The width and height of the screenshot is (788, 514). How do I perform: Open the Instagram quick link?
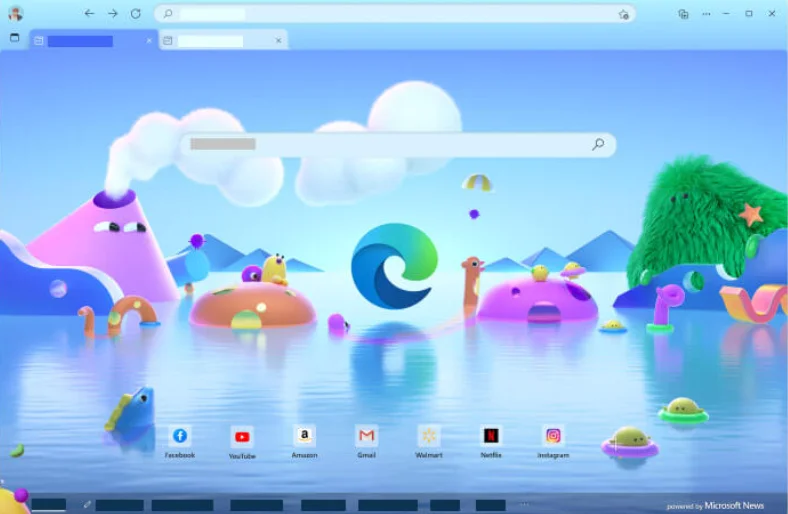click(553, 442)
